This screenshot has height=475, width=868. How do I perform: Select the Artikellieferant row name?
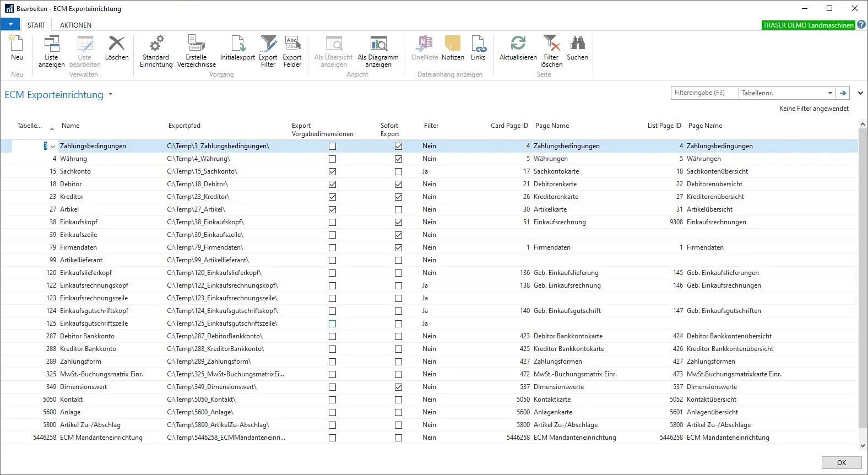pyautogui.click(x=81, y=260)
